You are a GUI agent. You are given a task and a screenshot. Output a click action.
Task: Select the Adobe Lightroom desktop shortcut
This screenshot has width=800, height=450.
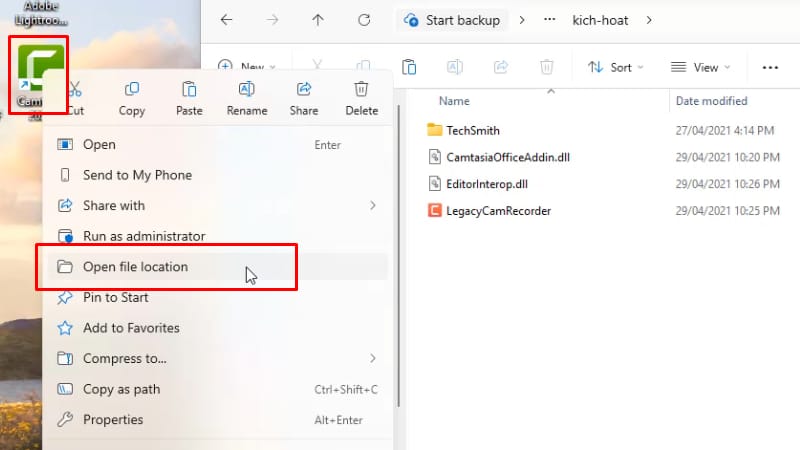pyautogui.click(x=41, y=14)
